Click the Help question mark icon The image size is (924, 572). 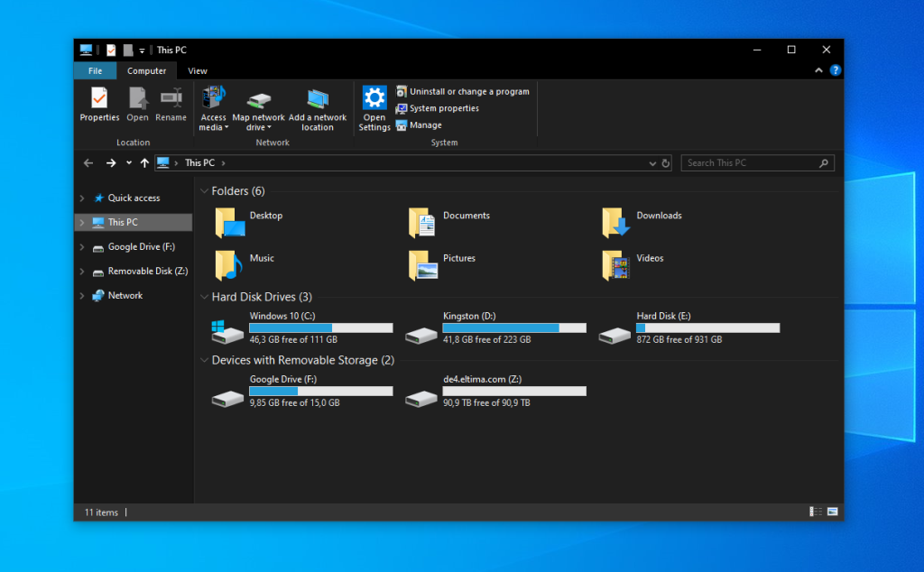point(836,70)
